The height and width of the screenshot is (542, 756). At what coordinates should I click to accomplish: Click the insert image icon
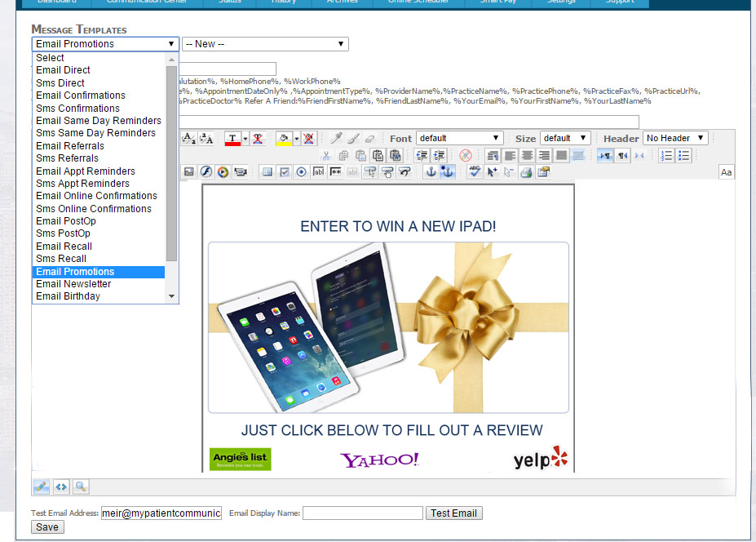(x=188, y=171)
